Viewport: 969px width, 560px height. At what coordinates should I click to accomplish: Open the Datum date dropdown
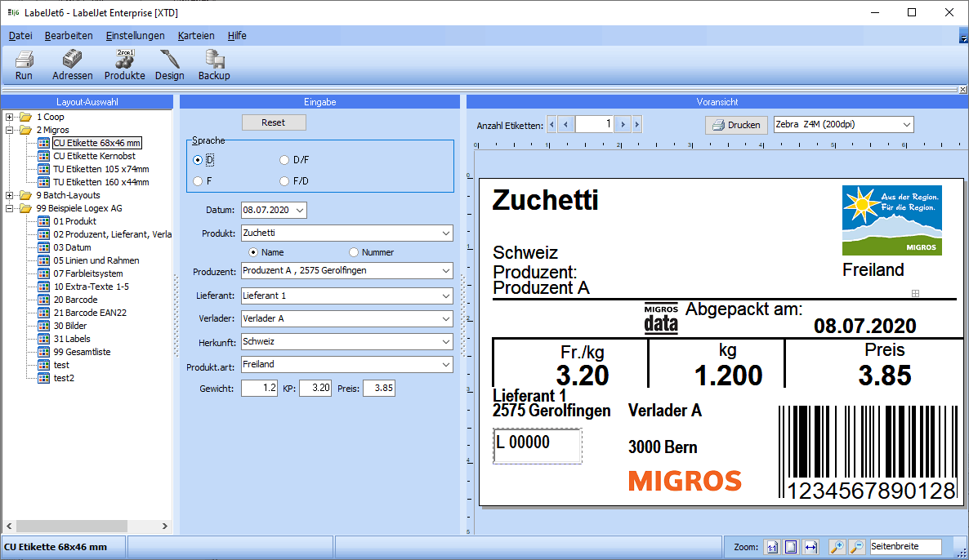[300, 210]
